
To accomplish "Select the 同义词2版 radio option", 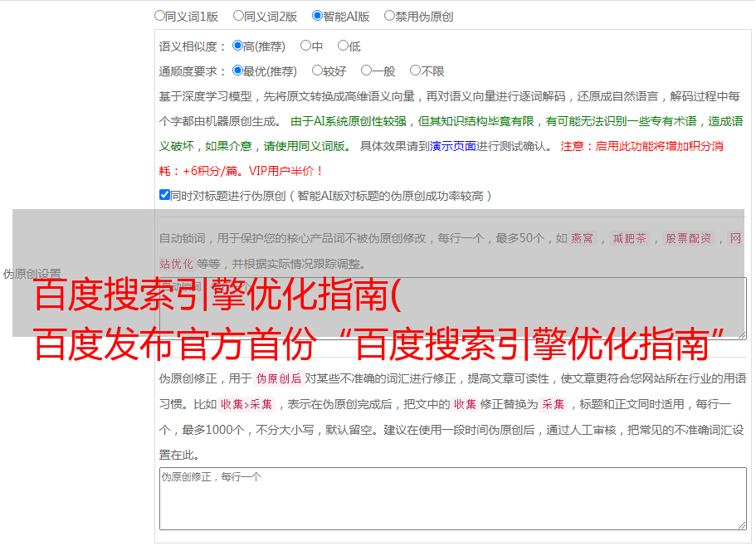I will pos(238,16).
